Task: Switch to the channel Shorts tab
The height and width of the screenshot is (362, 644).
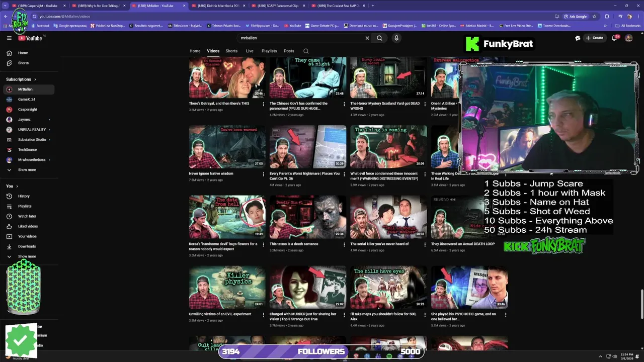Action: tap(231, 51)
